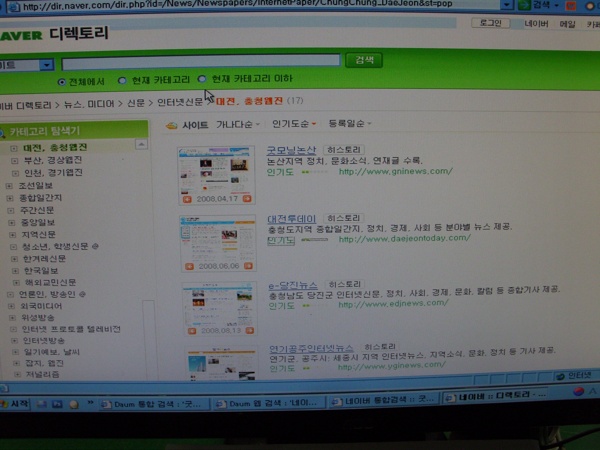Screen dimensions: 600x450
Task: Open the search type combo box
Action: [27, 65]
